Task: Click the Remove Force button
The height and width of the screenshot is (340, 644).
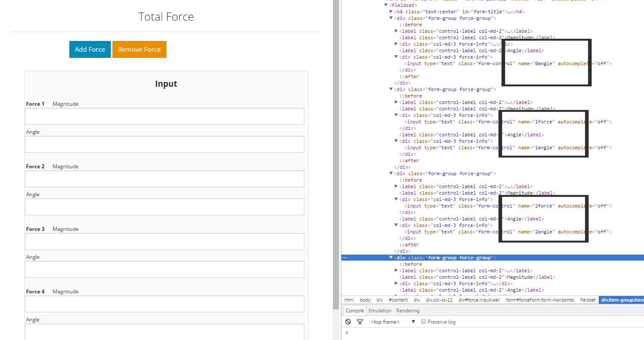Action: (x=139, y=50)
